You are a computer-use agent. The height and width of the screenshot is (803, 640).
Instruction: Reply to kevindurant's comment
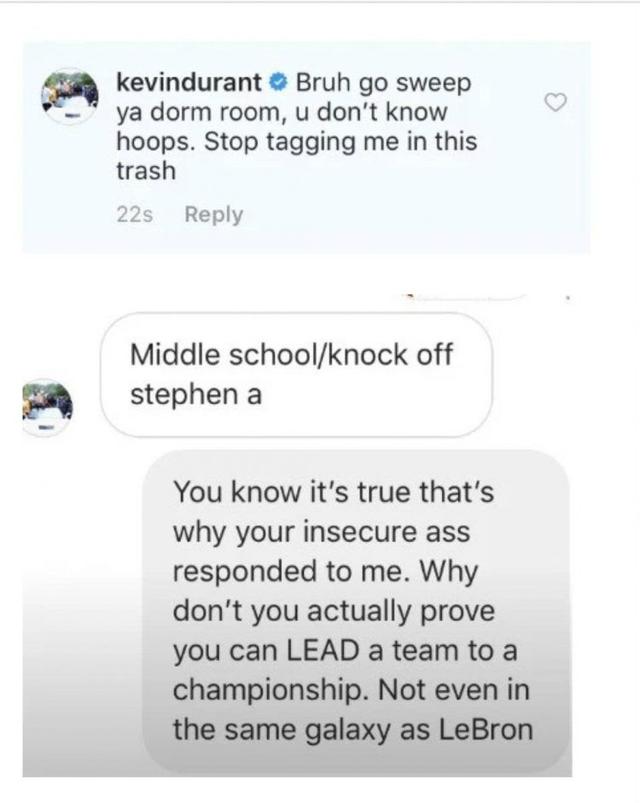coord(214,215)
